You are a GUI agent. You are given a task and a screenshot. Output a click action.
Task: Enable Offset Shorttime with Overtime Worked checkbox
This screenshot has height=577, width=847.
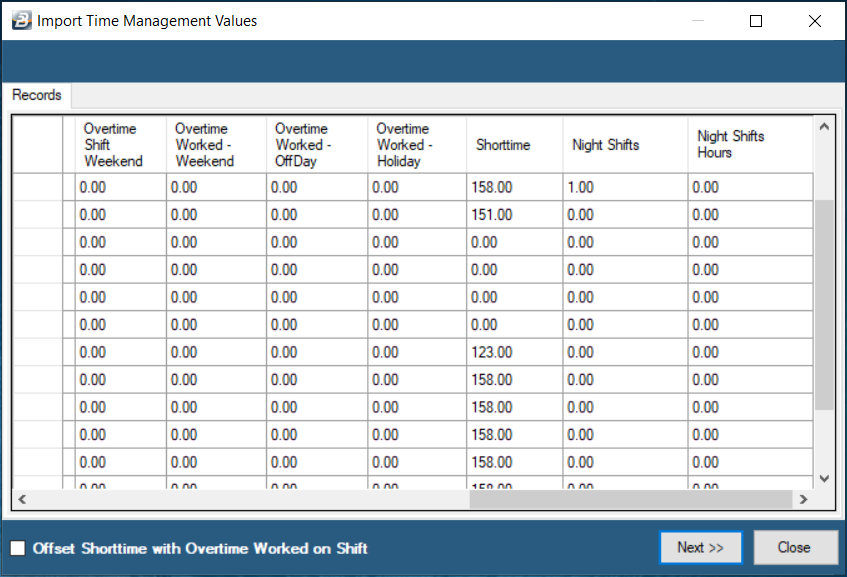(x=18, y=548)
